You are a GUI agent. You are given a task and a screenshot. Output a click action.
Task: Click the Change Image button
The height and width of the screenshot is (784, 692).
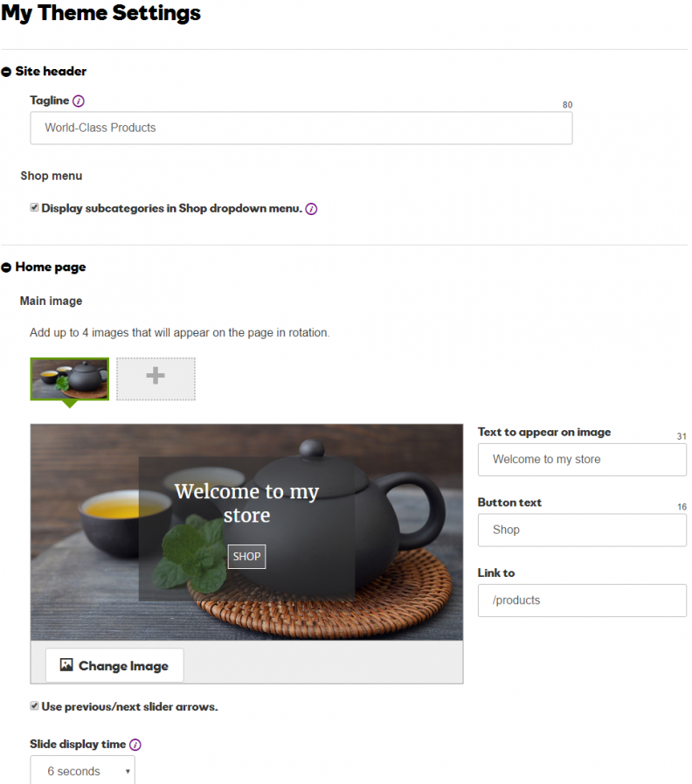coord(114,665)
